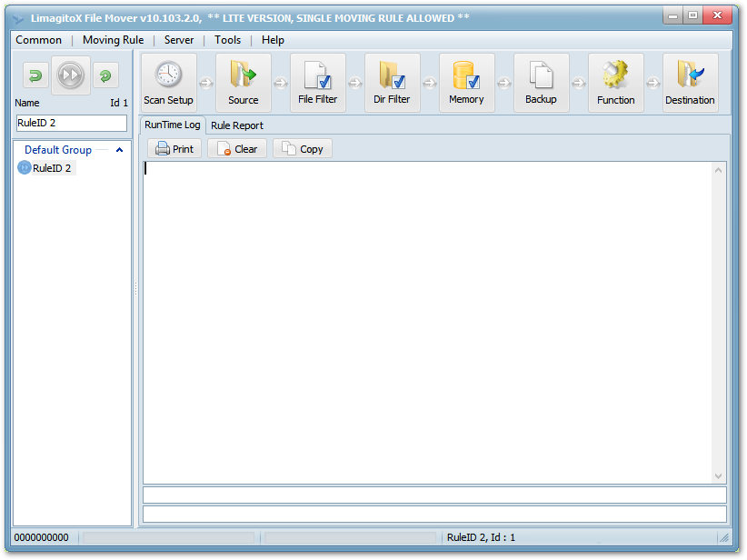Image resolution: width=747 pixels, height=560 pixels.
Task: Click the RuleID 2 rule status icon
Action: click(24, 168)
